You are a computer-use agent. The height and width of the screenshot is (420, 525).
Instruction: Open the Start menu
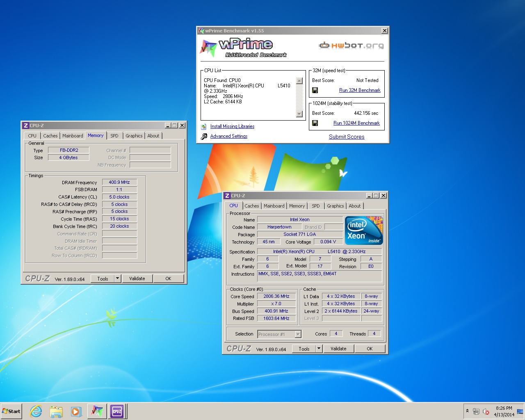click(x=11, y=411)
